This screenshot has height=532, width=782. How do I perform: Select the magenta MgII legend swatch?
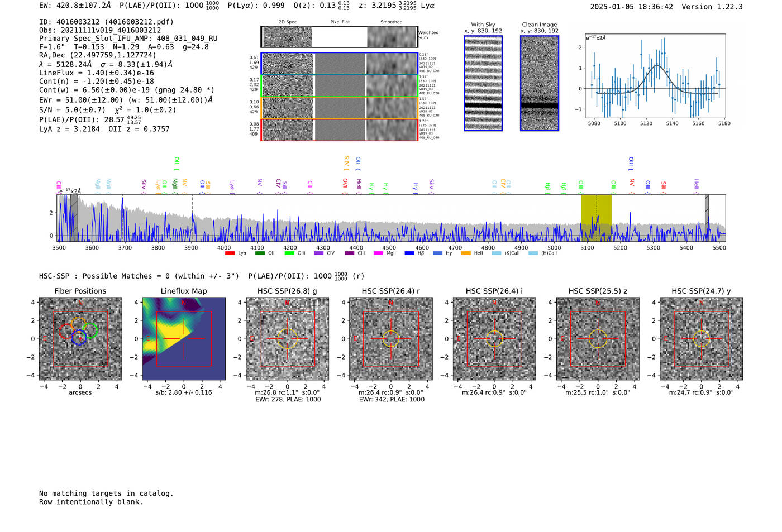378,253
